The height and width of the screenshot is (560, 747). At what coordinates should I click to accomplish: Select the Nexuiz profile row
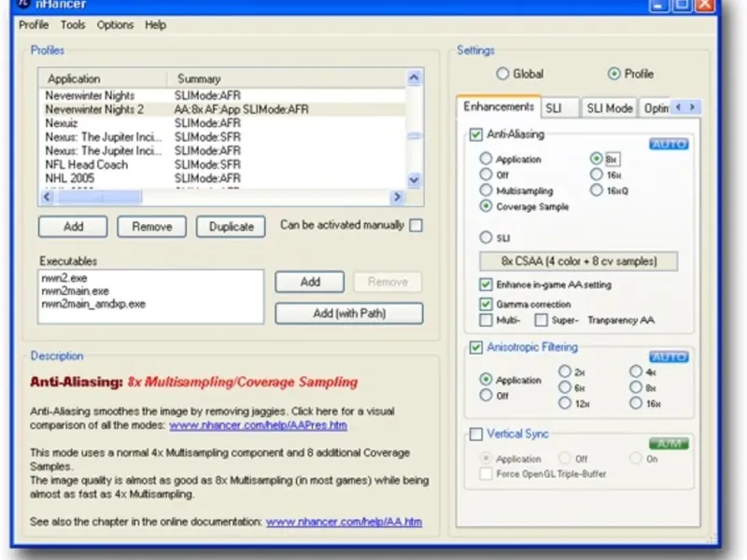click(223, 123)
